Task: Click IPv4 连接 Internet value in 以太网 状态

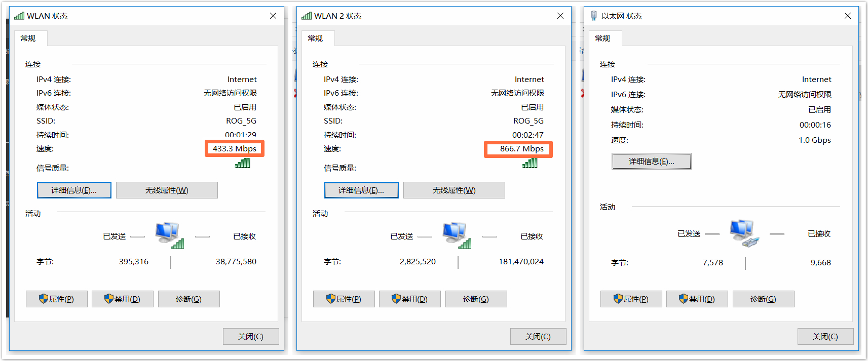Action: pyautogui.click(x=817, y=79)
